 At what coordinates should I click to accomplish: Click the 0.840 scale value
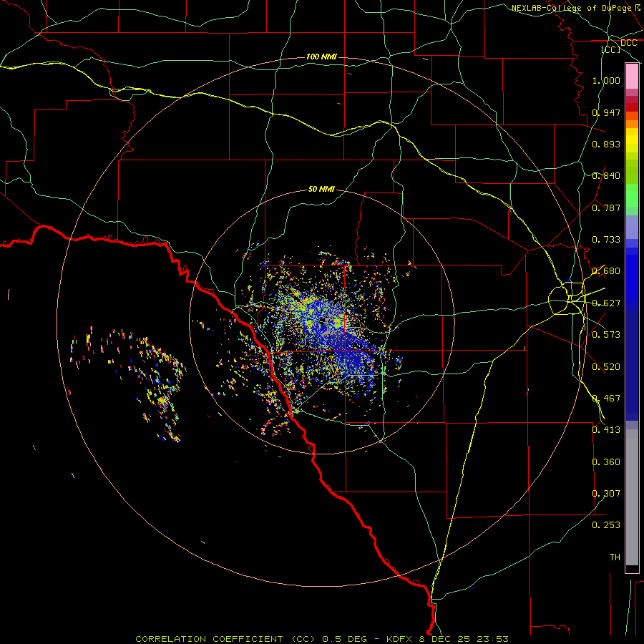606,176
